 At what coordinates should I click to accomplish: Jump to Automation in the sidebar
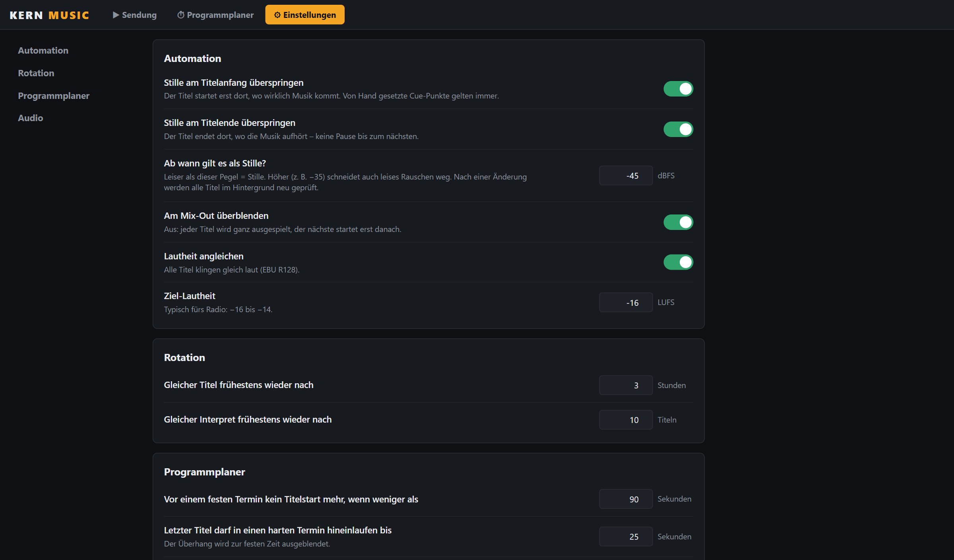(43, 50)
